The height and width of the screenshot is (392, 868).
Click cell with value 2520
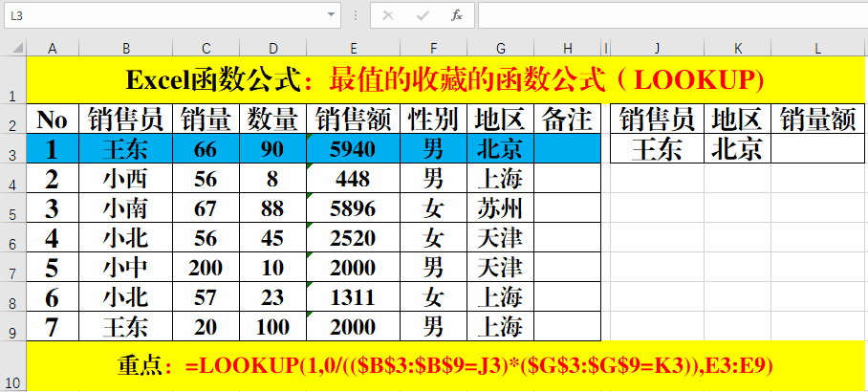click(x=353, y=237)
